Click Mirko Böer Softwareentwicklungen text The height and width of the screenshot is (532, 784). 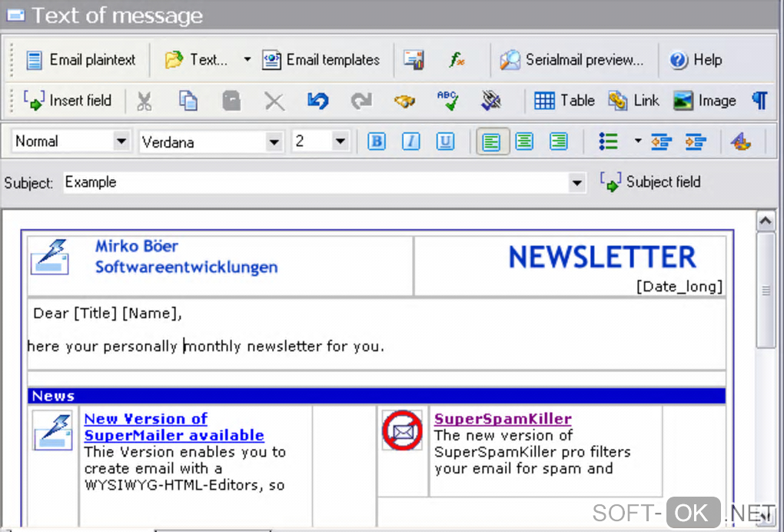pos(187,257)
